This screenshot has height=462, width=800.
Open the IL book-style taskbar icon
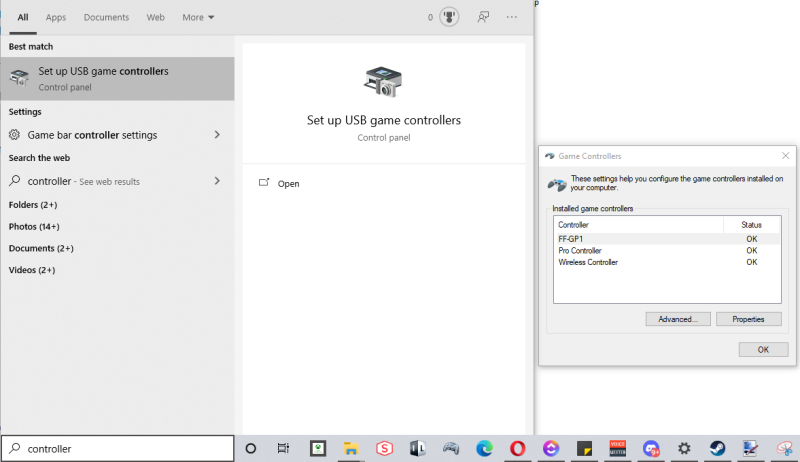tap(417, 448)
